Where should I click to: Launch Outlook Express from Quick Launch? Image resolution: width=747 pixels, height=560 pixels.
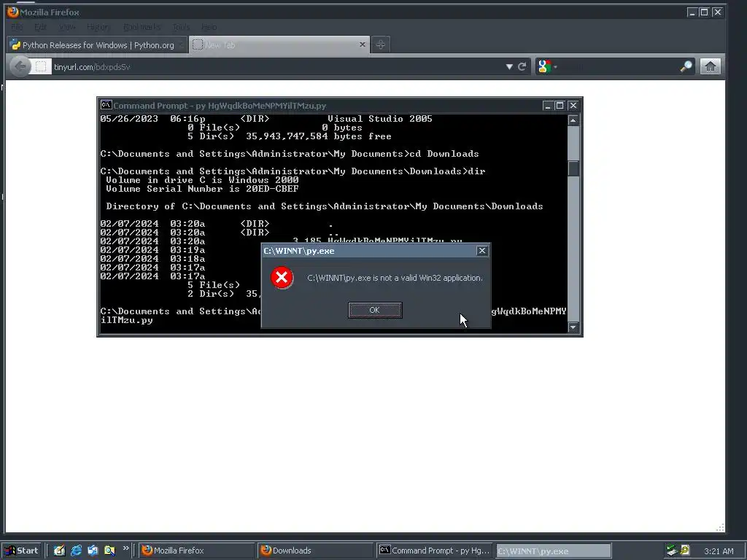click(x=93, y=551)
